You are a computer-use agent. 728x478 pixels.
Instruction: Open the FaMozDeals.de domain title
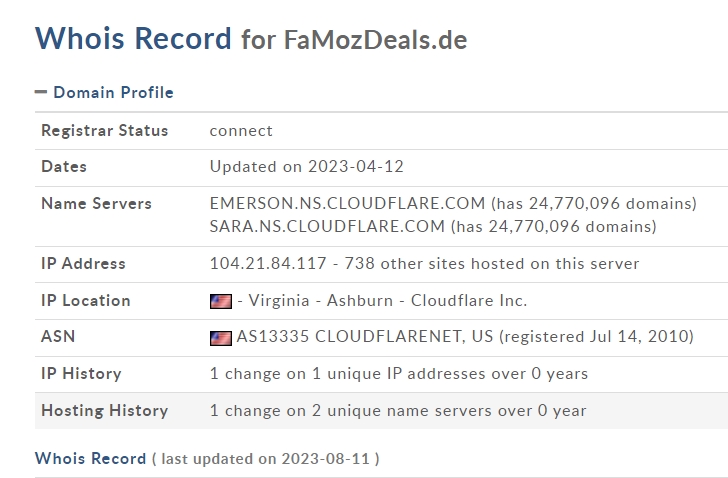click(375, 39)
